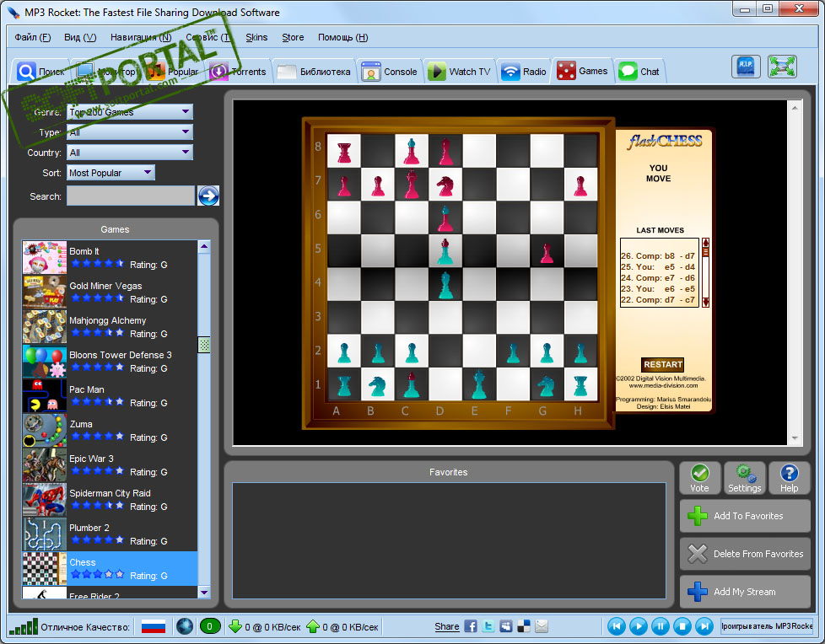Click games list scrollbar down arrow
Image resolution: width=825 pixels, height=644 pixels.
point(204,592)
